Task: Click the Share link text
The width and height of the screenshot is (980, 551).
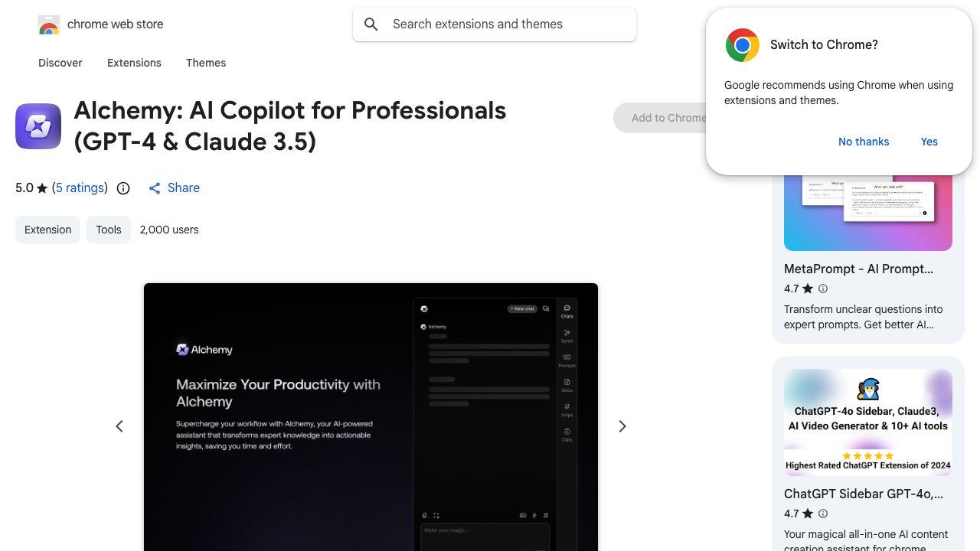Action: click(x=184, y=188)
